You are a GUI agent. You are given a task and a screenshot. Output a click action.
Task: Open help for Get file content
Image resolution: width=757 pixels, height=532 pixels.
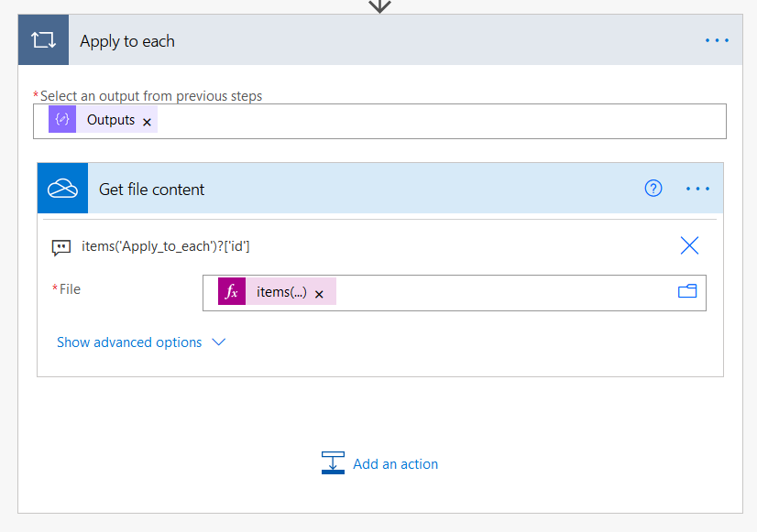[x=653, y=188]
